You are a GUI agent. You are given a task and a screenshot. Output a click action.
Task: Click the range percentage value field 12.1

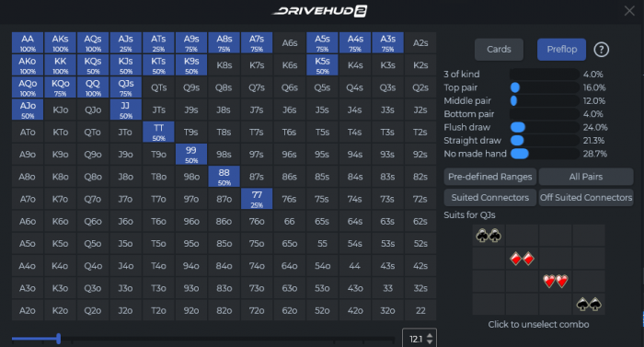(x=415, y=339)
